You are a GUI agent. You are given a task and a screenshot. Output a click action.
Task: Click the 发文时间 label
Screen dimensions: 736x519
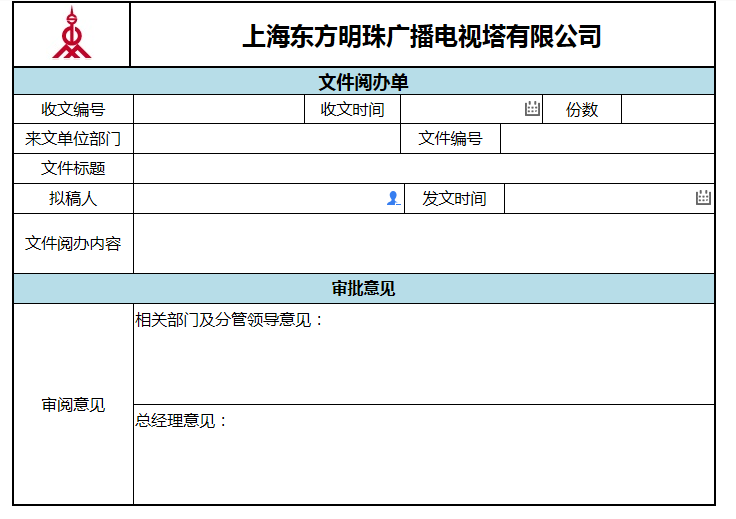[x=454, y=198]
